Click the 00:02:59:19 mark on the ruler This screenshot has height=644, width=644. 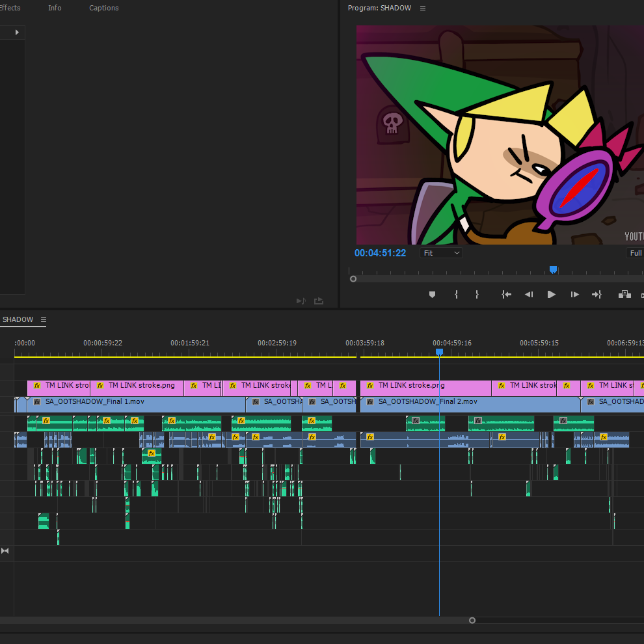277,343
